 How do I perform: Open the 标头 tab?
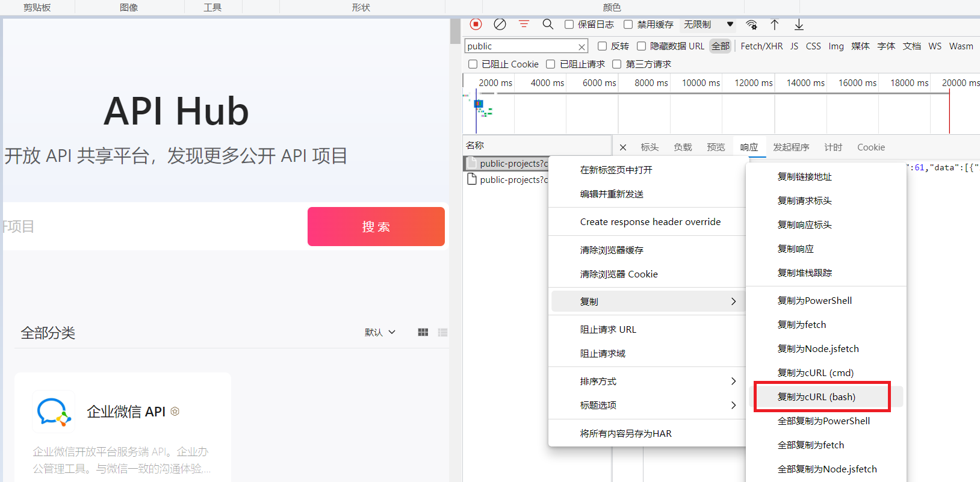tap(650, 147)
